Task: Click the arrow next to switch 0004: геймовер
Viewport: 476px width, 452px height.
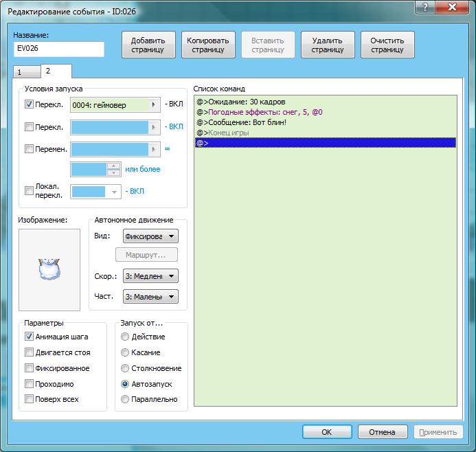Action: click(x=155, y=105)
